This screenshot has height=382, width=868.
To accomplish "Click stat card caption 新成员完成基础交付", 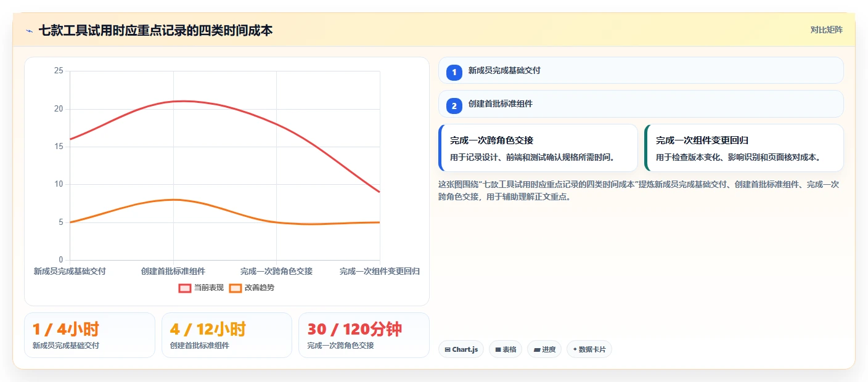I will [65, 346].
